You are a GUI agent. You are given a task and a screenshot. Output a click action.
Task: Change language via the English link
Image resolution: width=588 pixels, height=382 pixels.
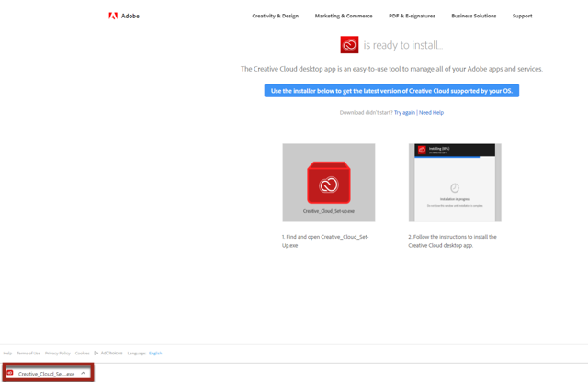click(x=155, y=354)
